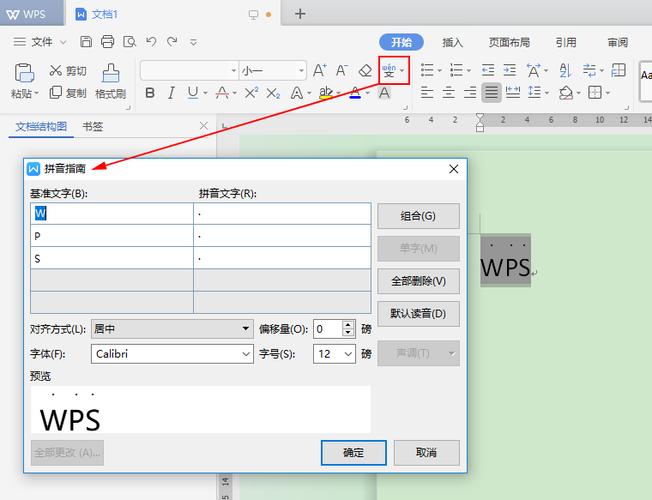Toggle superscript X² formatting
This screenshot has width=652, height=500.
pyautogui.click(x=251, y=93)
